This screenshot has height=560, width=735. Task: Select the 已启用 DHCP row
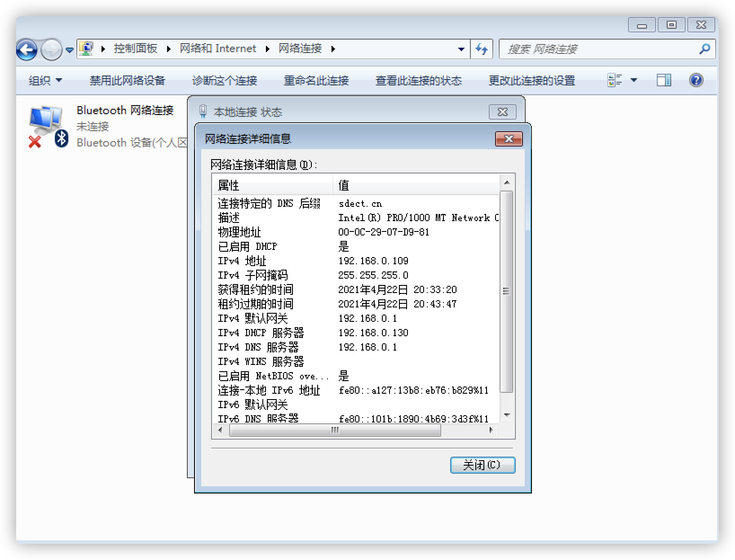point(356,247)
